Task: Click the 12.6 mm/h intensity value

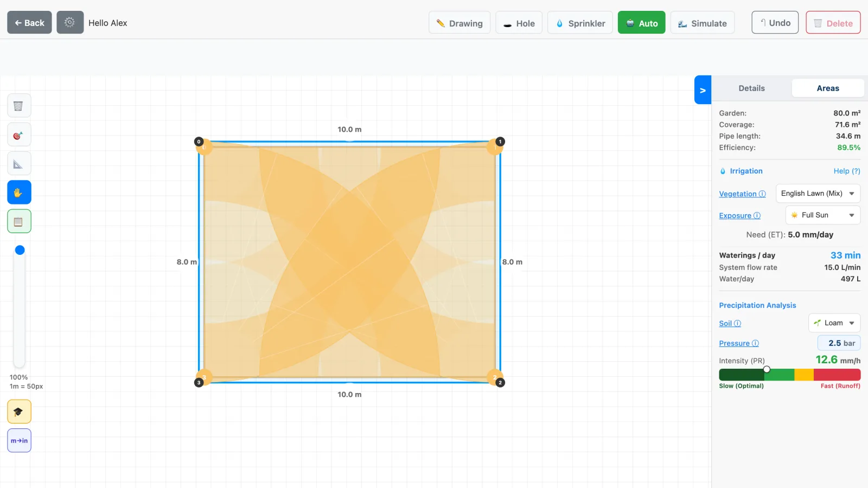Action: [838, 360]
